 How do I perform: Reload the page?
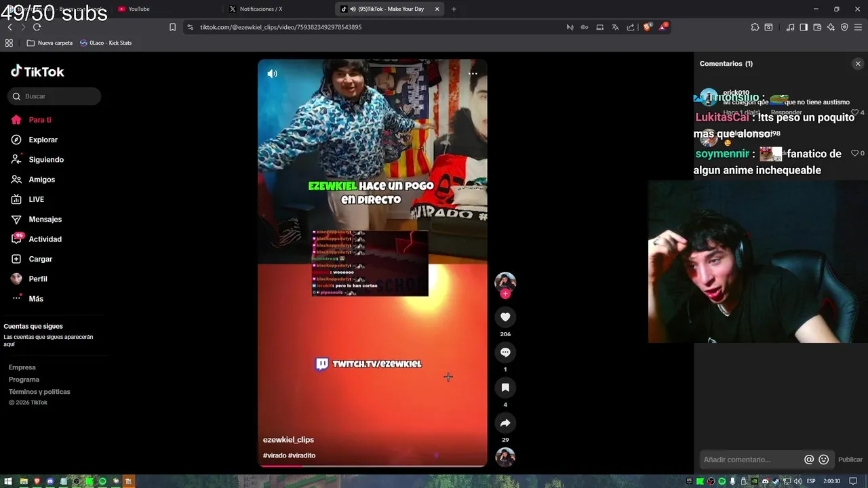[x=37, y=27]
